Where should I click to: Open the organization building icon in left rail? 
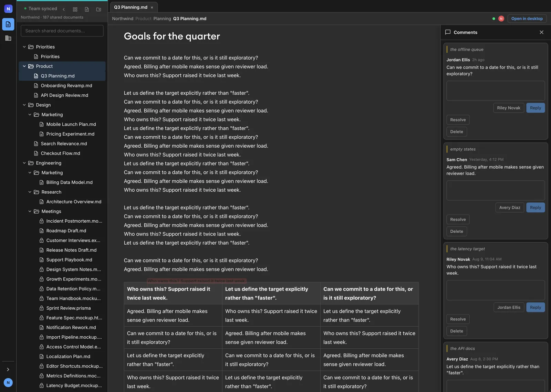tap(8, 38)
